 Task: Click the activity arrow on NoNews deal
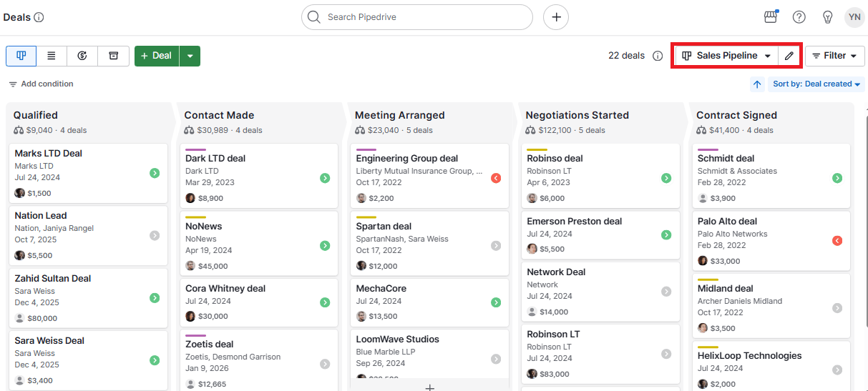325,246
